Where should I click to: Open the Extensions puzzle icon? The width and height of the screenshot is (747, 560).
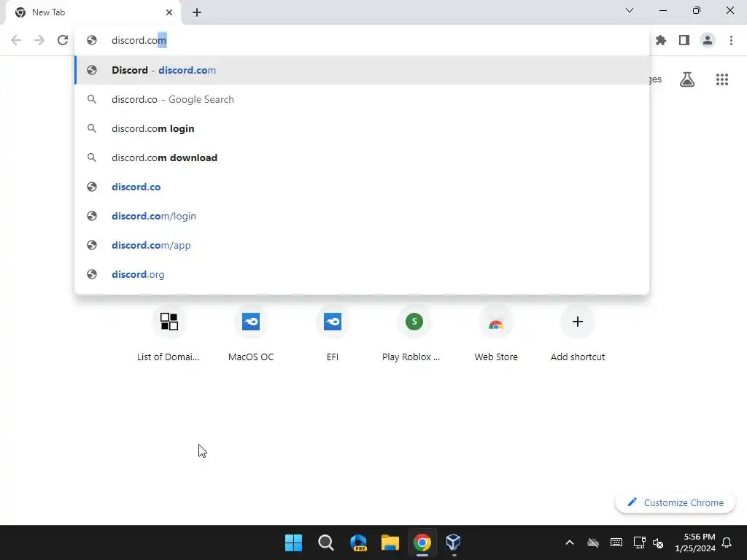(x=661, y=40)
